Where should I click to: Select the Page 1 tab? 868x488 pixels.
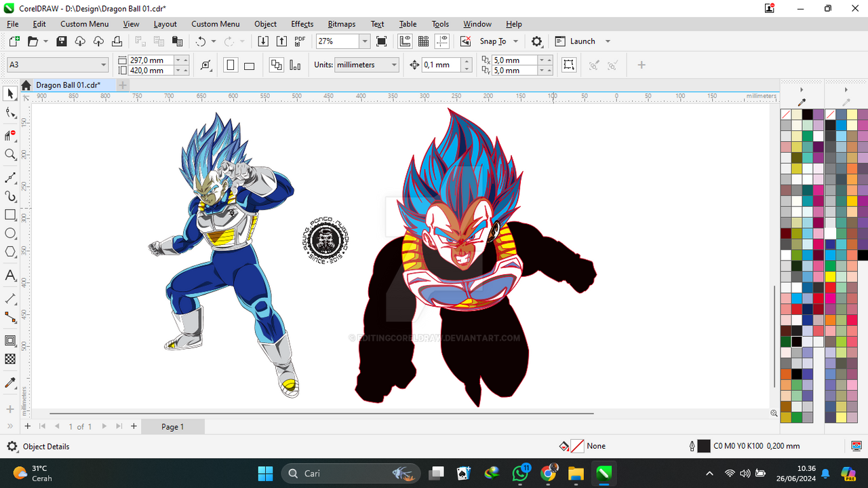(172, 427)
